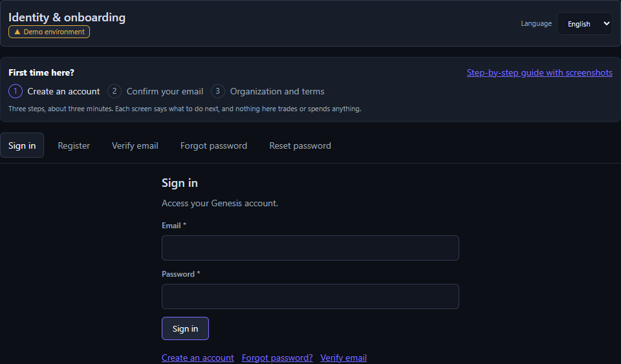This screenshot has width=621, height=364.
Task: Open Step-by-step guide with screenshots link
Action: pyautogui.click(x=539, y=73)
